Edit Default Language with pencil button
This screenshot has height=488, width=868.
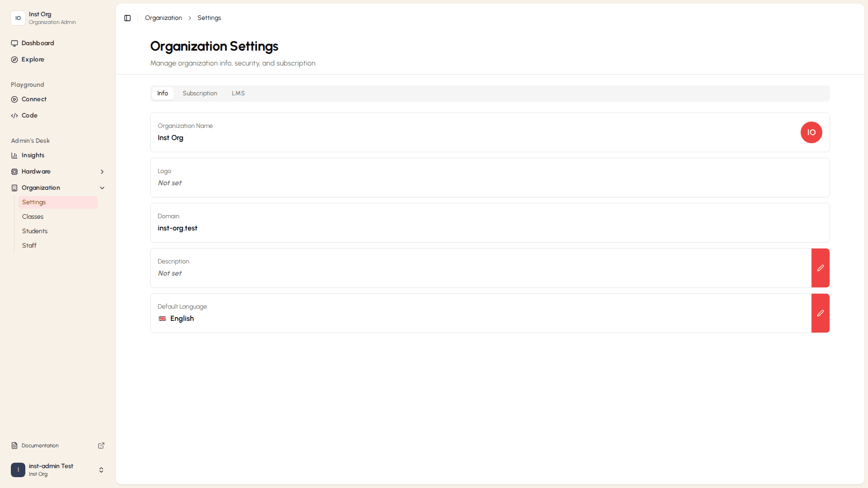(821, 313)
